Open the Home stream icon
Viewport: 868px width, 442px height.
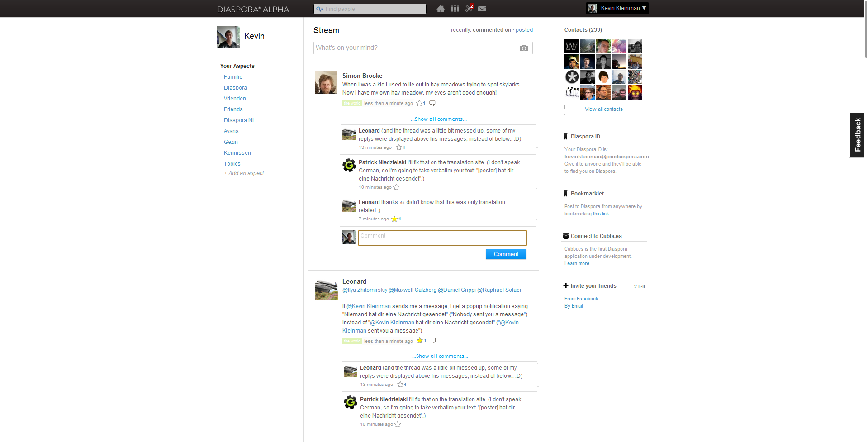(441, 9)
